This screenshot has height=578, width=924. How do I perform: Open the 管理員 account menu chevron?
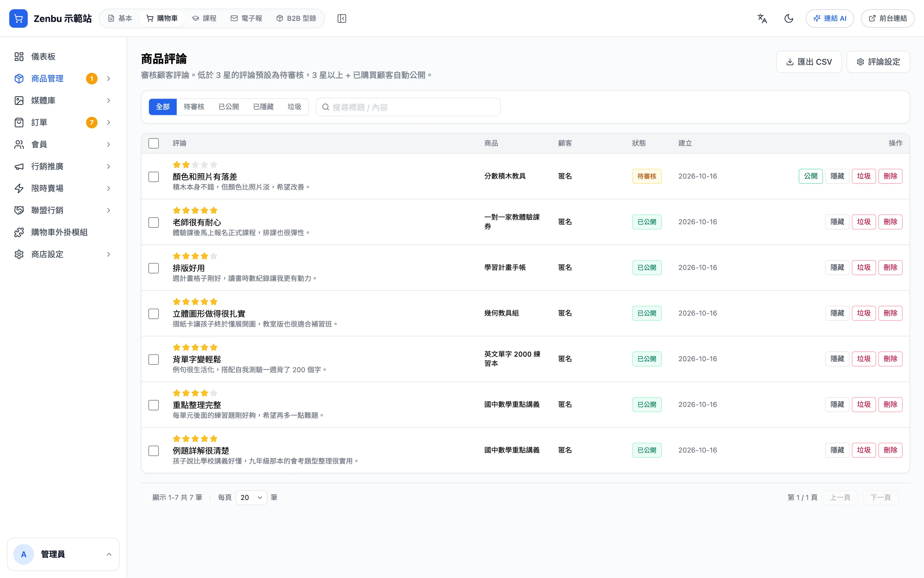pyautogui.click(x=109, y=554)
